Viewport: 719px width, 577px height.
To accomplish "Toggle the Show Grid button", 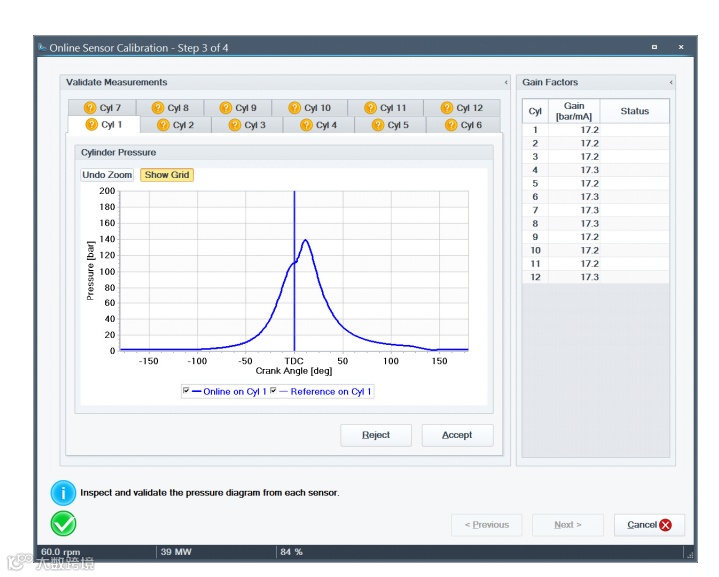I will pos(167,175).
